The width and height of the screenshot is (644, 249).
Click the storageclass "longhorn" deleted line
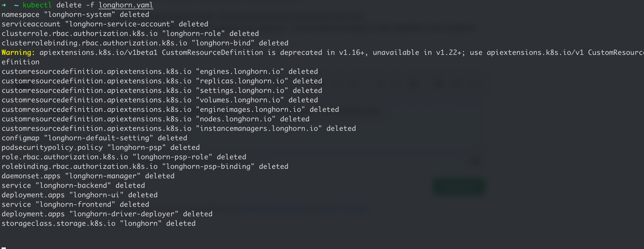pos(99,223)
